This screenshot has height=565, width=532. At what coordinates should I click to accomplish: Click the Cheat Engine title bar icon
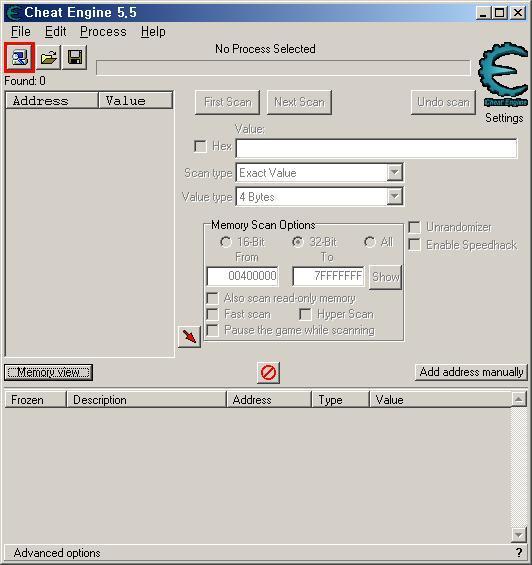14,13
